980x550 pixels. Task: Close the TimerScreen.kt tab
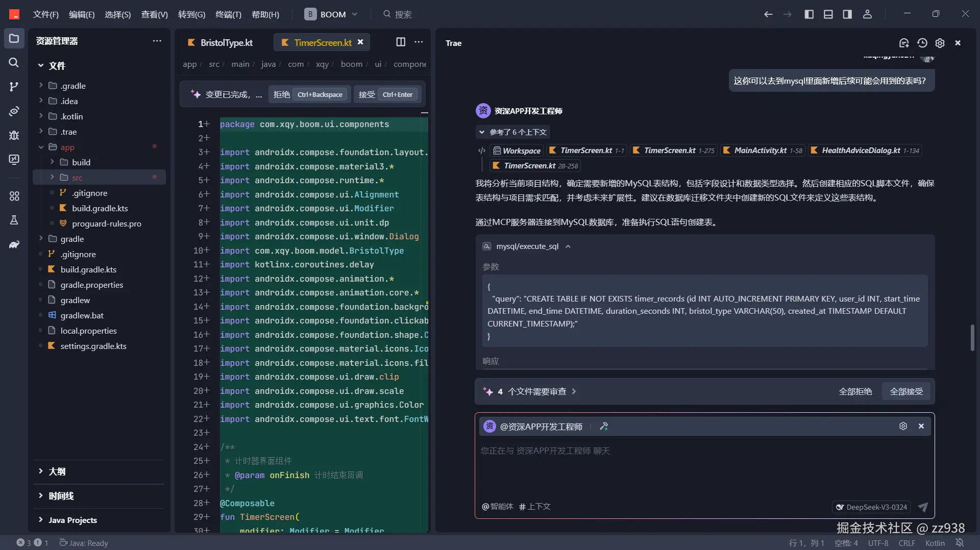(360, 42)
